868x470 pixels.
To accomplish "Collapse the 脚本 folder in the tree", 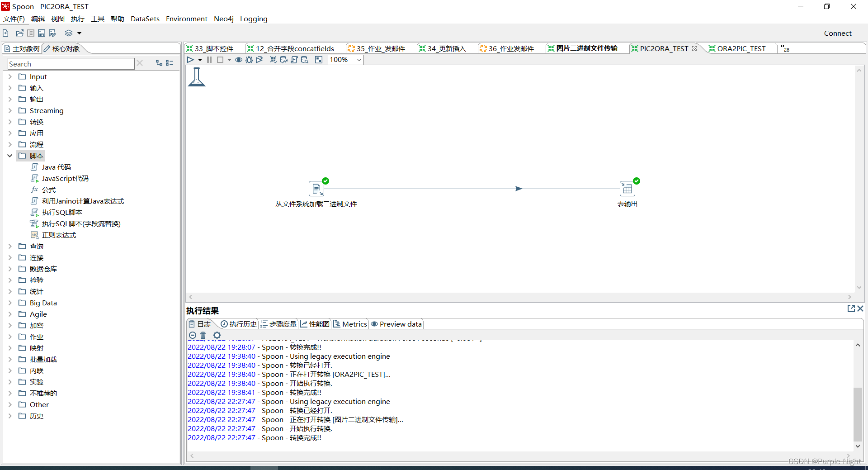I will (x=9, y=156).
